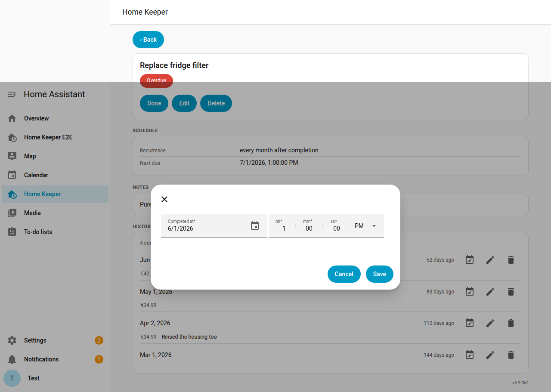Click the Home Keeper E2E house-clock icon

[x=12, y=137]
